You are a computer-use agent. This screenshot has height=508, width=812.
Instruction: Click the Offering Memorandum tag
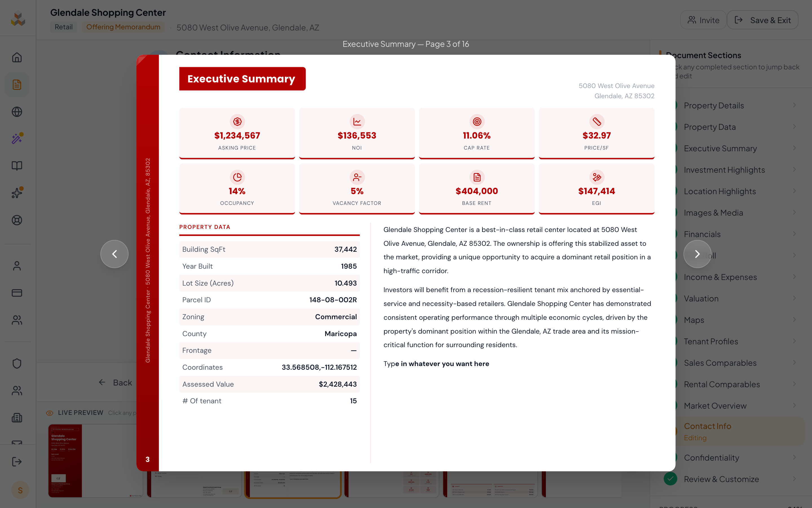click(x=123, y=27)
